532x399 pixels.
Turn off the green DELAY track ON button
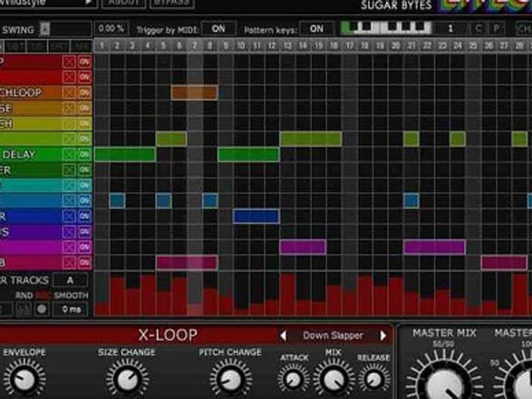(x=85, y=155)
